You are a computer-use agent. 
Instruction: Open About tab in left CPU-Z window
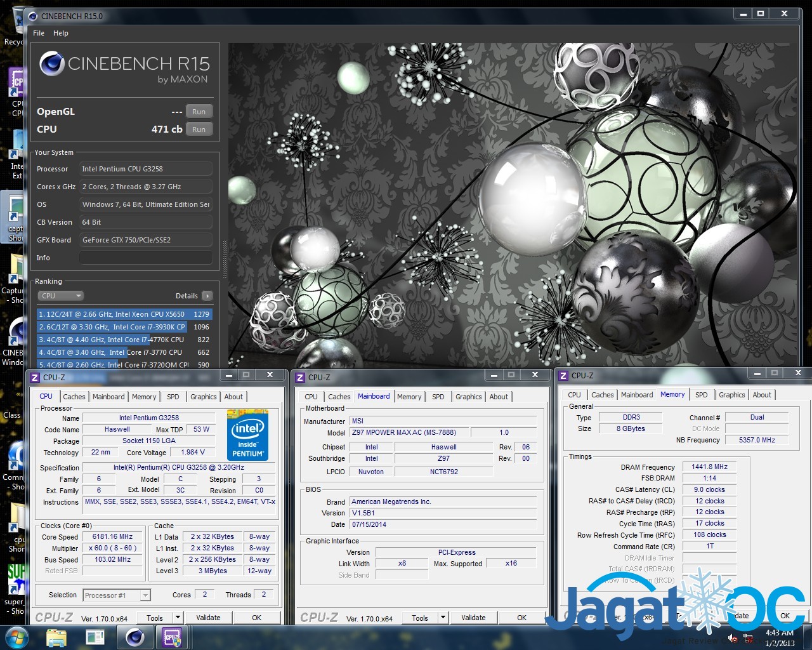pos(233,397)
